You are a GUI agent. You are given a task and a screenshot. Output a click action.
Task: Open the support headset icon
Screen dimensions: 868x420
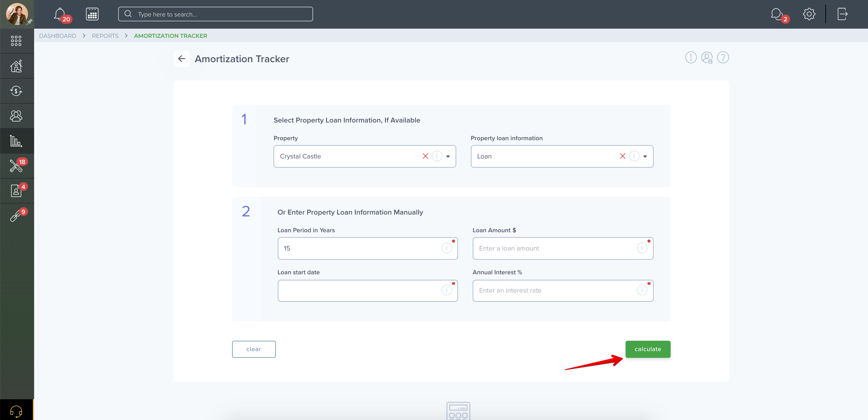coord(16,411)
